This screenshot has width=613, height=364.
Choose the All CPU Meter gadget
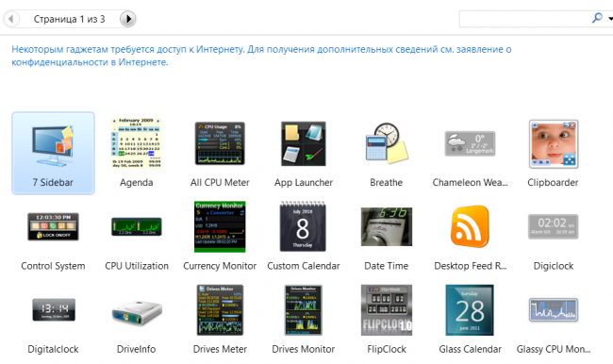(x=220, y=153)
